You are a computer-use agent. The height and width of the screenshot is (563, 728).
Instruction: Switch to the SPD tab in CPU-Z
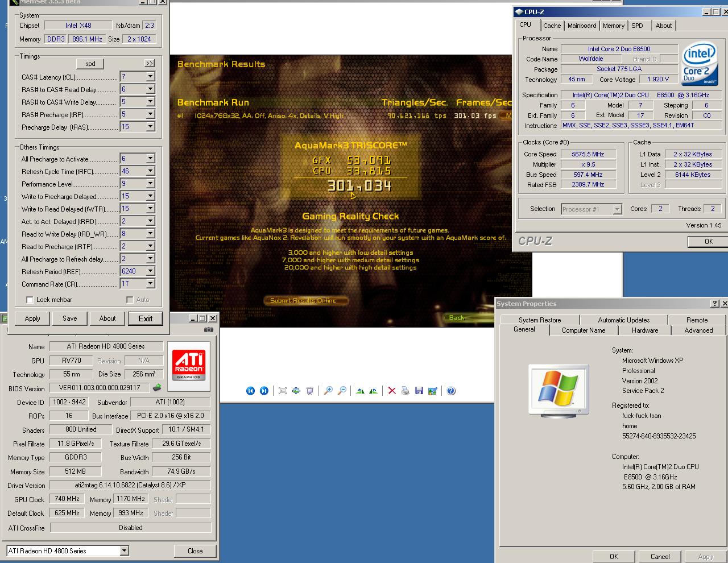[x=638, y=26]
